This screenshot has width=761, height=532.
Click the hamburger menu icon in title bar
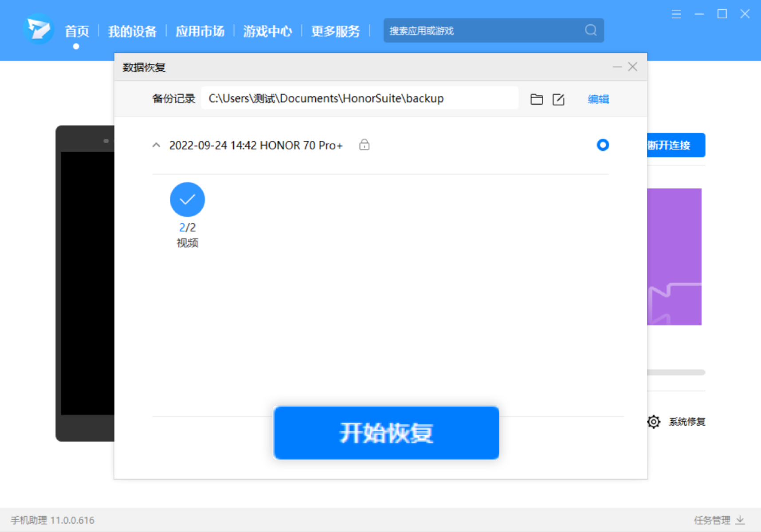tap(676, 14)
